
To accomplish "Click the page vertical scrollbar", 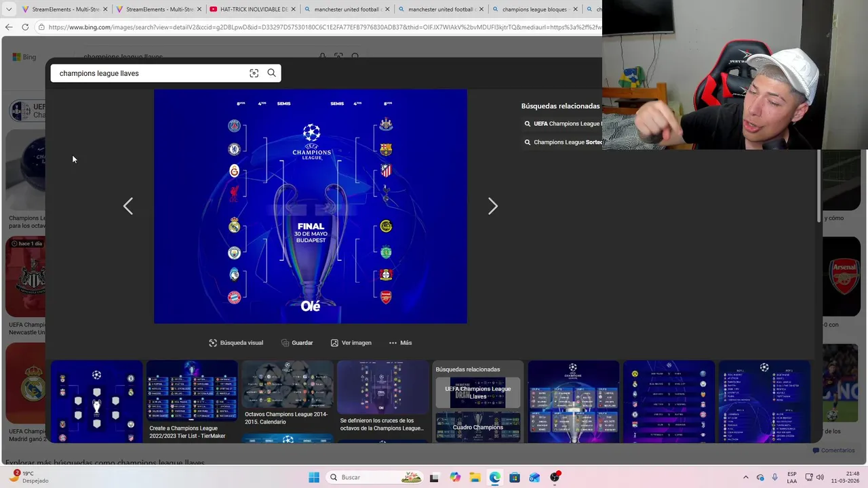I will coord(819,184).
